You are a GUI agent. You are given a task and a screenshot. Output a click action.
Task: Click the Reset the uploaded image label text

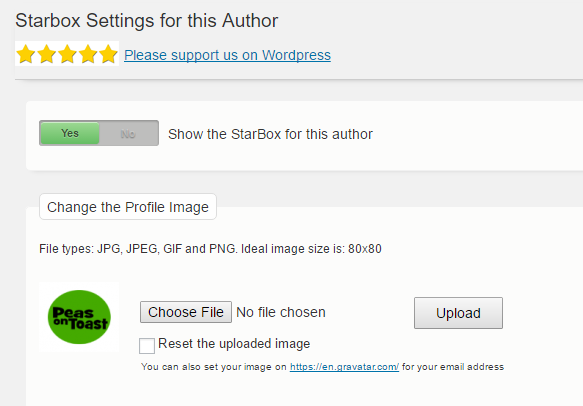(x=234, y=344)
